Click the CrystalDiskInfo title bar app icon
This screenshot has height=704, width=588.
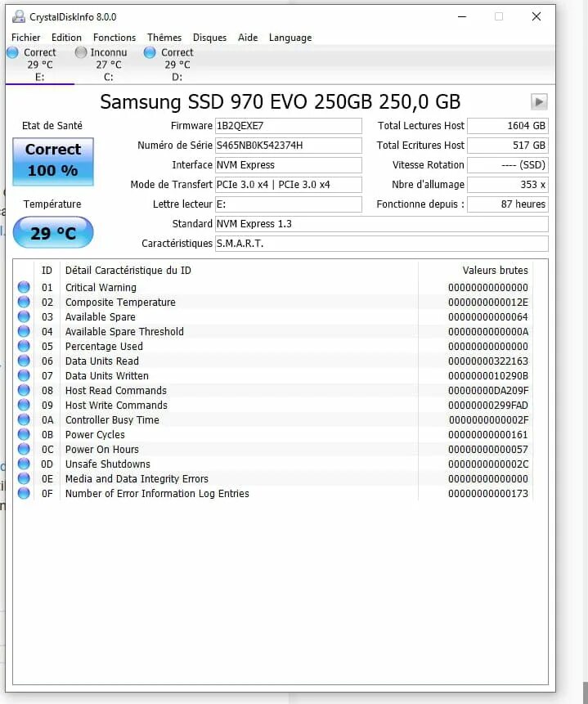[19, 16]
